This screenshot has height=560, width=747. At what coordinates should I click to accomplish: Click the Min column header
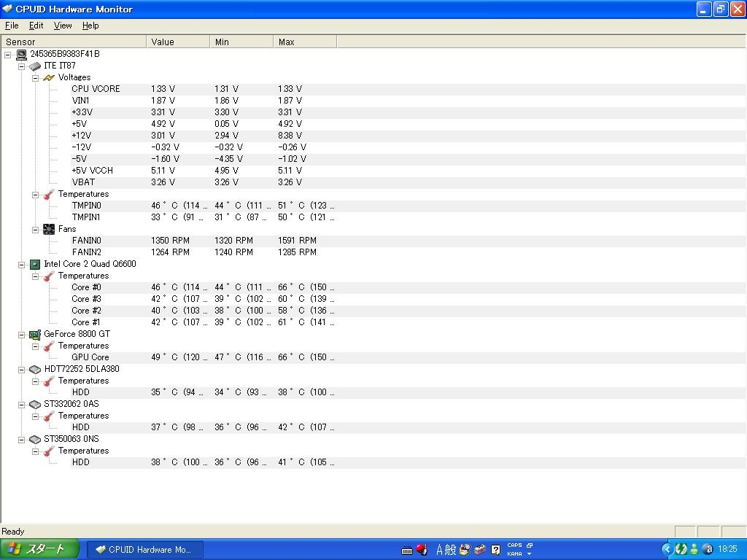pyautogui.click(x=241, y=42)
